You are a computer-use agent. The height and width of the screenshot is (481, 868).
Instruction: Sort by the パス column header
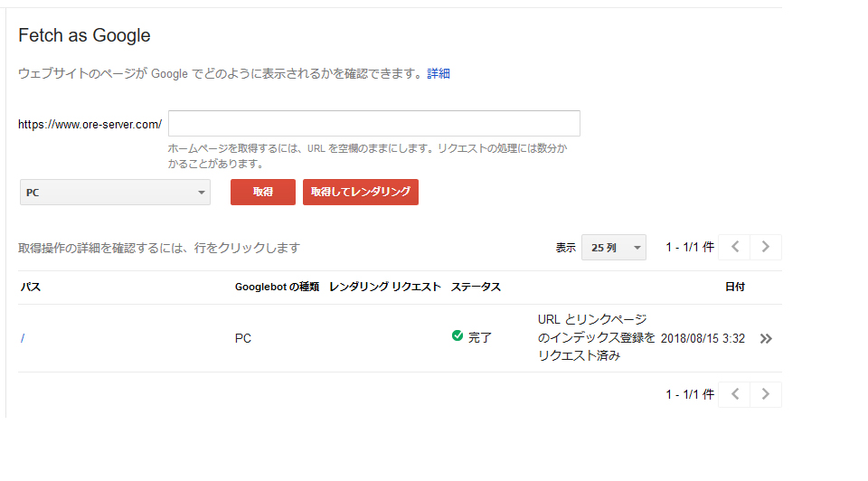coord(31,287)
